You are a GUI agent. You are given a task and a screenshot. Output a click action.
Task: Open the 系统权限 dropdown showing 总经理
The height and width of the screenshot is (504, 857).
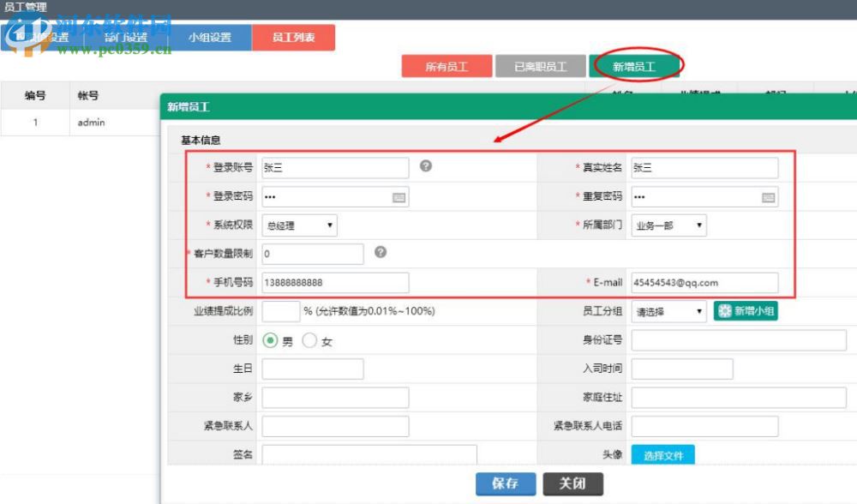pyautogui.click(x=298, y=225)
